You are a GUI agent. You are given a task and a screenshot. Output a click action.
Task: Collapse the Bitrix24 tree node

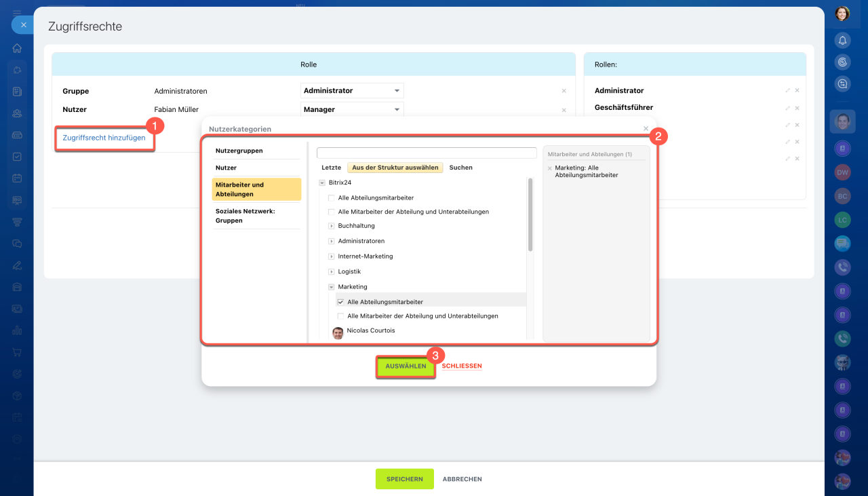coord(322,183)
